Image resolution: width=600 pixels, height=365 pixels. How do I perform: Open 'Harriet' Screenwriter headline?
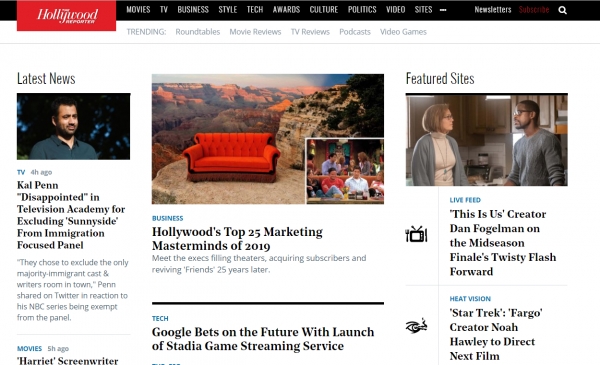point(68,360)
